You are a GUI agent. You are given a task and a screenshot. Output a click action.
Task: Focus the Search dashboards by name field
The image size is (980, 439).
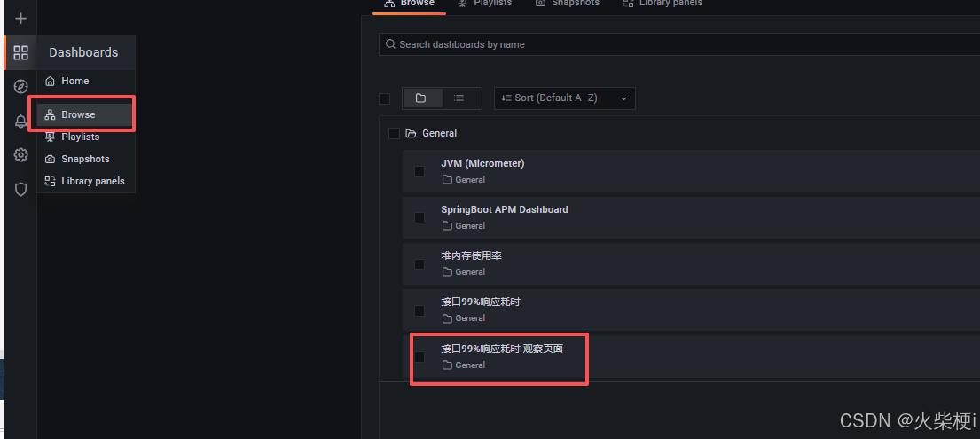click(679, 44)
